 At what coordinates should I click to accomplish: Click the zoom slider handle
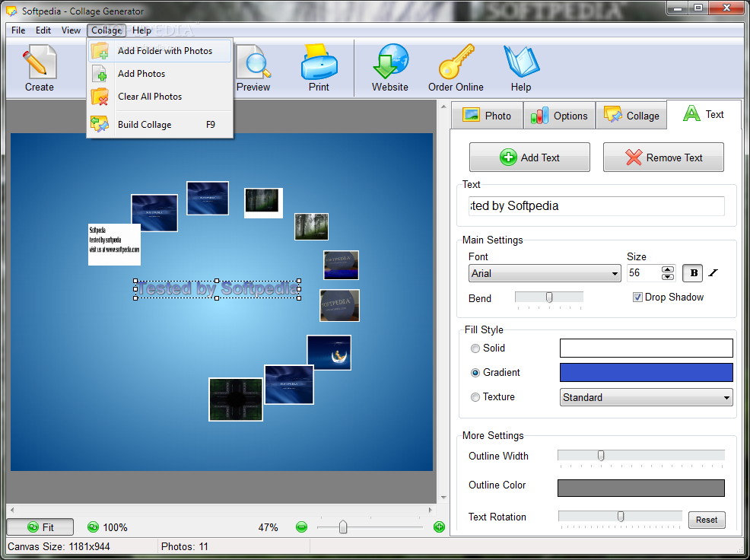(343, 527)
